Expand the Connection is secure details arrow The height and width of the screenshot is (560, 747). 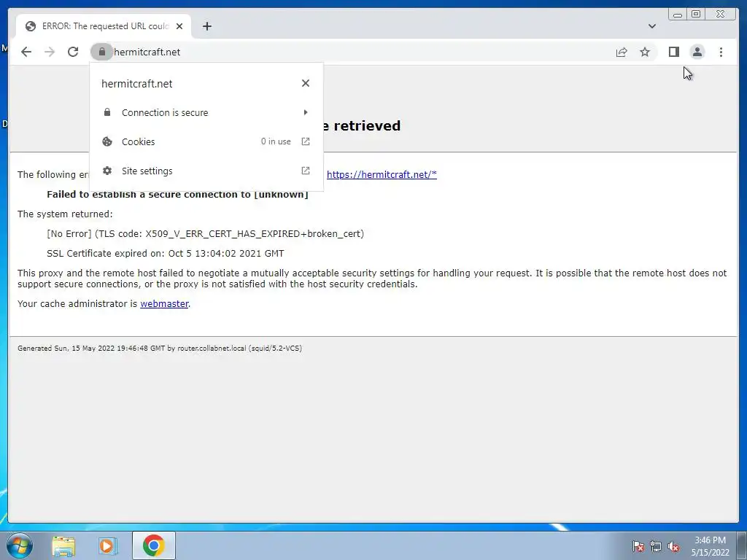[x=306, y=112]
